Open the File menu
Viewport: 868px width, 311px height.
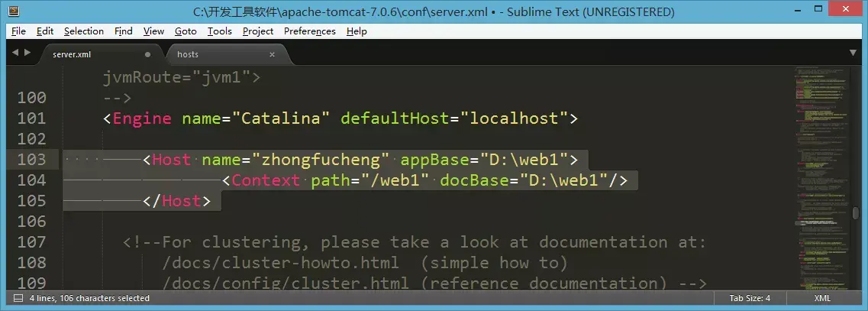(18, 31)
